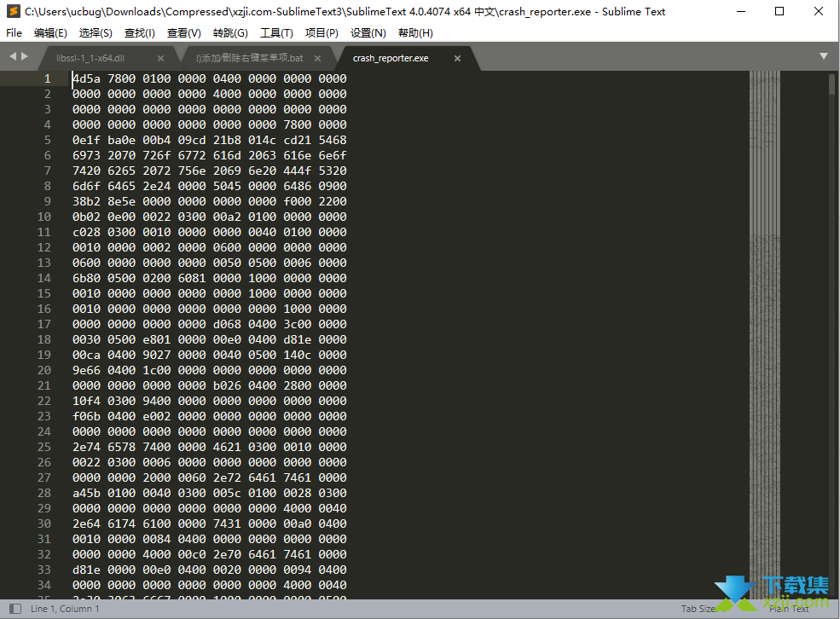Open the 转跳(G) menu

pyautogui.click(x=230, y=33)
